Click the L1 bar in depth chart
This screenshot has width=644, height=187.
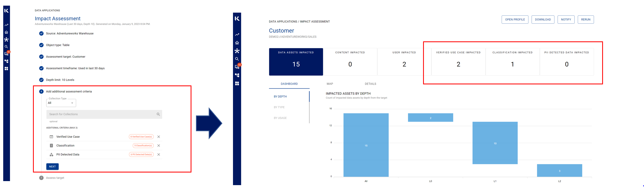point(495,143)
